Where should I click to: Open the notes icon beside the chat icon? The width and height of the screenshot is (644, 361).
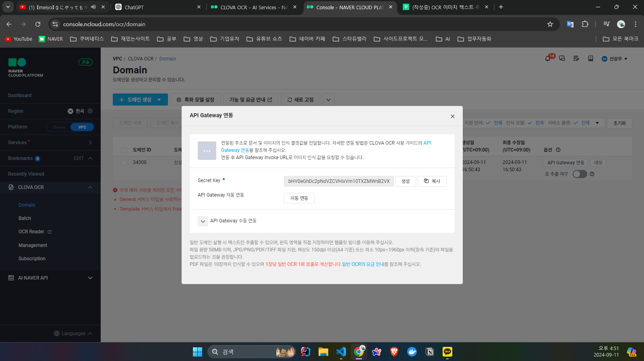tap(576, 58)
